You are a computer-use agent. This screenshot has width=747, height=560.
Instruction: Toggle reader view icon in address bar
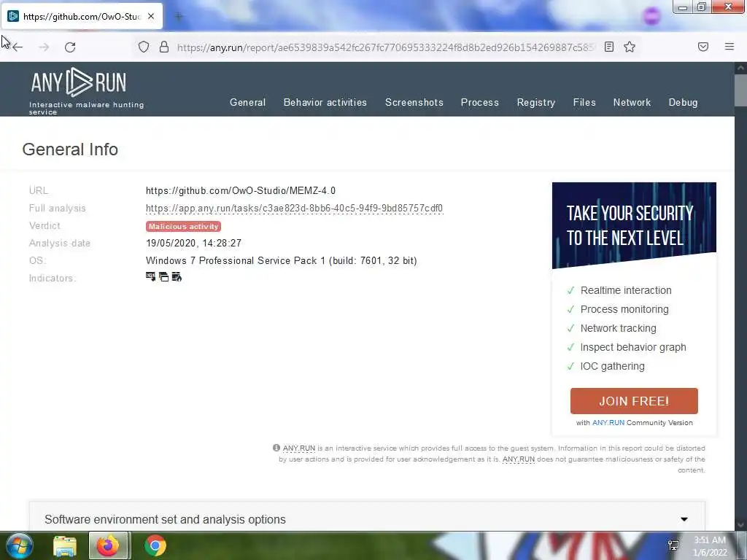[609, 47]
